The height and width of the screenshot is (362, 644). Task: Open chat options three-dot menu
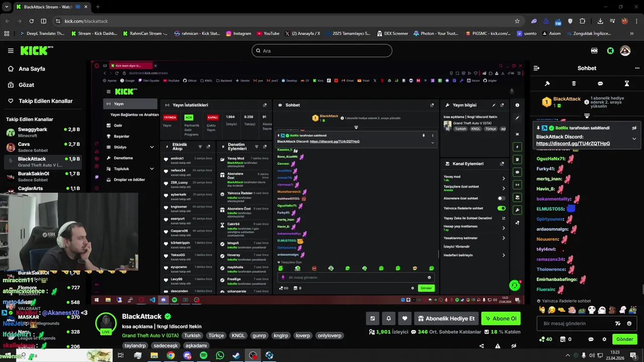point(637,68)
